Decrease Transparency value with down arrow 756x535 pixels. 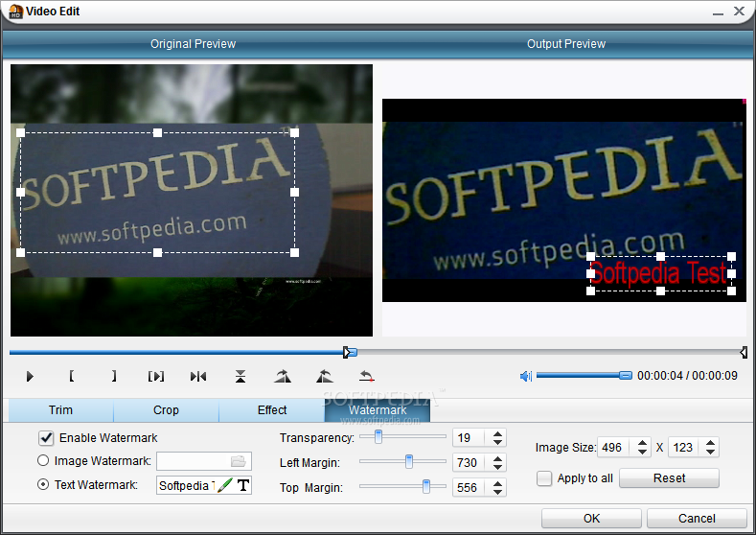click(x=497, y=442)
